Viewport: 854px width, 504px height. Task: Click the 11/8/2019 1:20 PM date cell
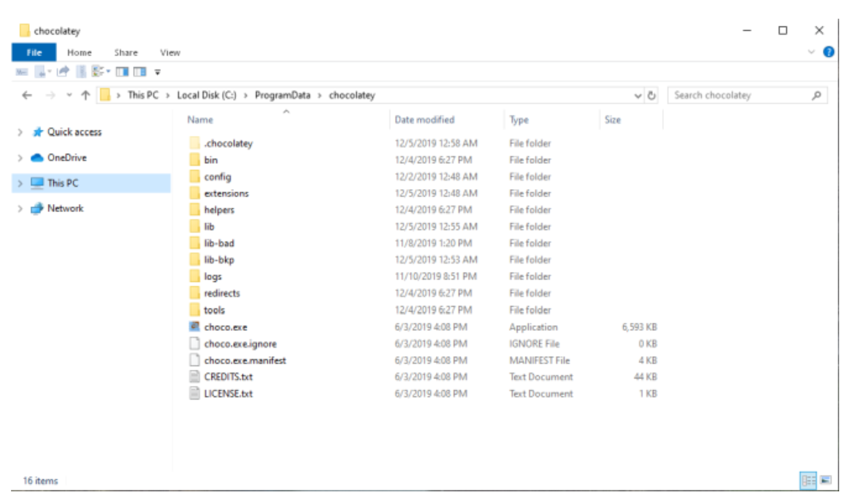[433, 243]
